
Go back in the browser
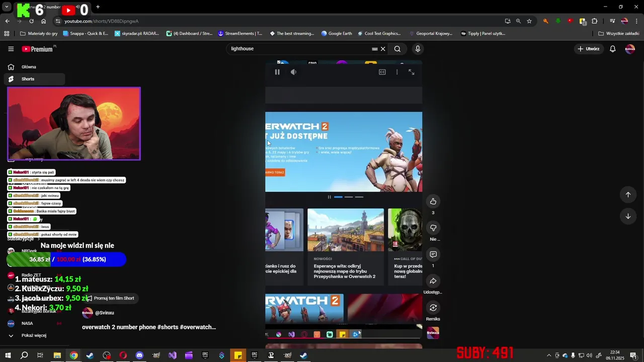[7, 21]
